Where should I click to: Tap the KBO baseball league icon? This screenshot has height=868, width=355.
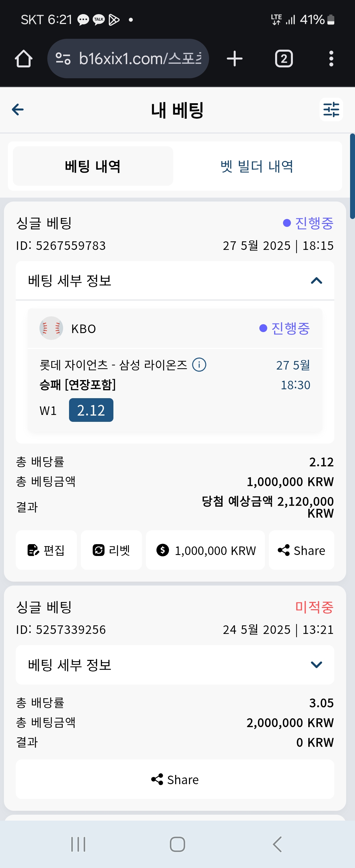tap(51, 328)
